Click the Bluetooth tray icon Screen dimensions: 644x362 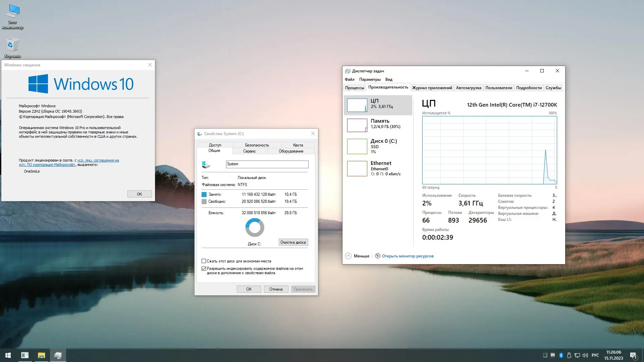(x=561, y=355)
